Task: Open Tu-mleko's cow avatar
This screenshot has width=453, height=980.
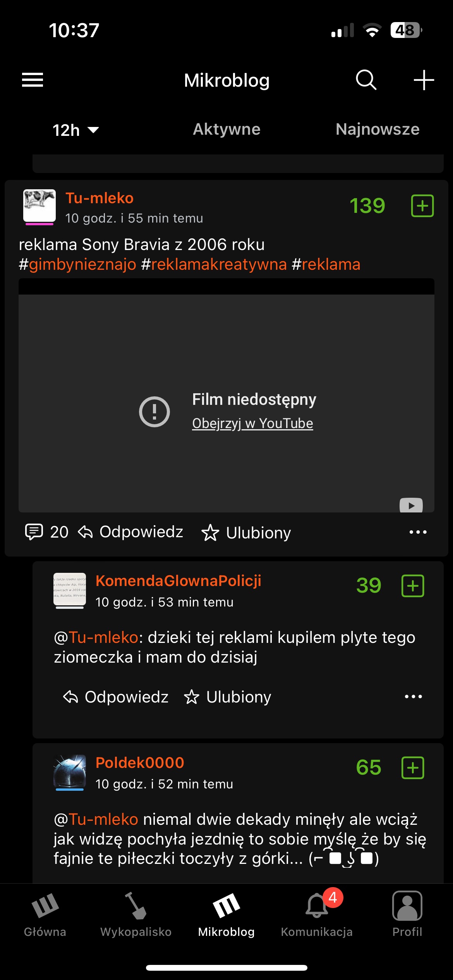Action: tap(39, 206)
